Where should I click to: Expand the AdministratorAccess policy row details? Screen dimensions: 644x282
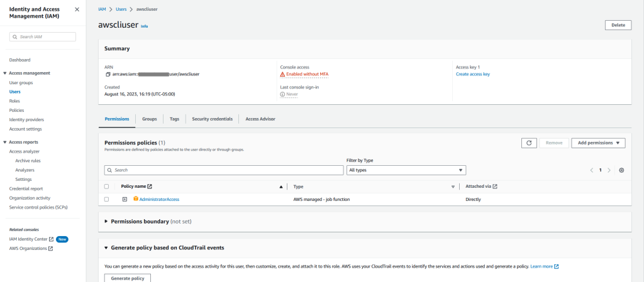[125, 199]
